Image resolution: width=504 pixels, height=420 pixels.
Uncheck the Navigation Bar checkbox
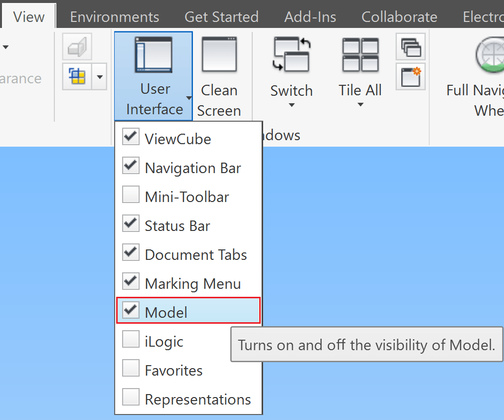pos(131,166)
